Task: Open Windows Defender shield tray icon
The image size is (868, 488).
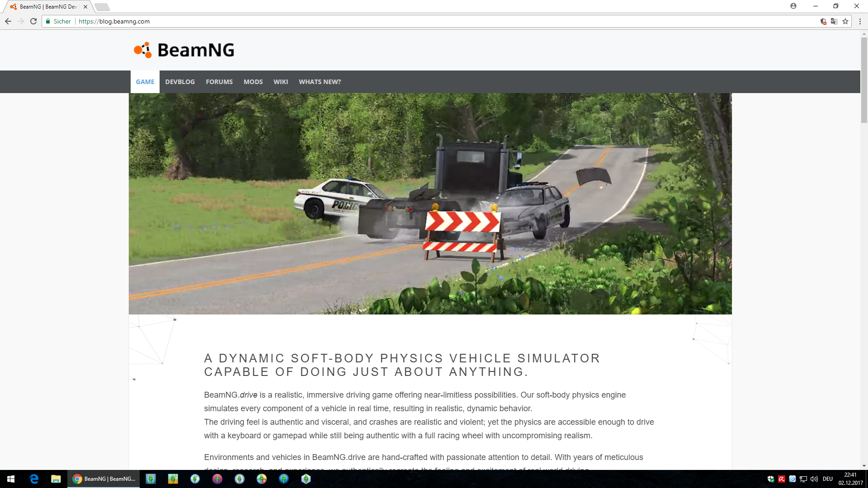Action: (x=771, y=479)
